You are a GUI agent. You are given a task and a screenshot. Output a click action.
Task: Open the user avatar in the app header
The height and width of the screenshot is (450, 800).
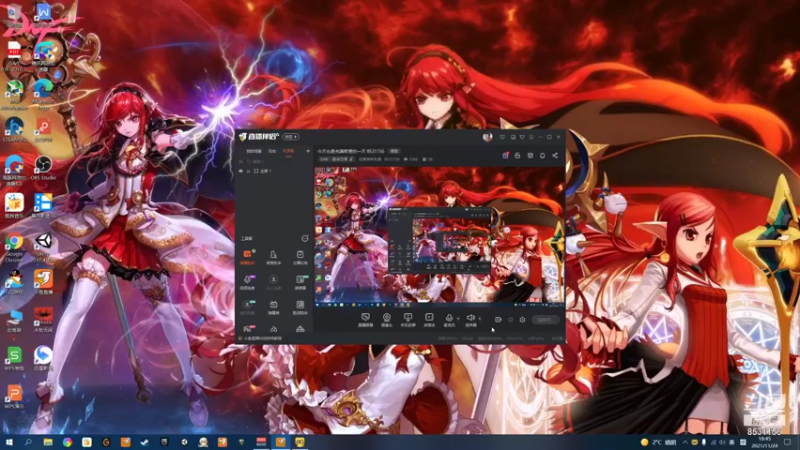click(487, 137)
